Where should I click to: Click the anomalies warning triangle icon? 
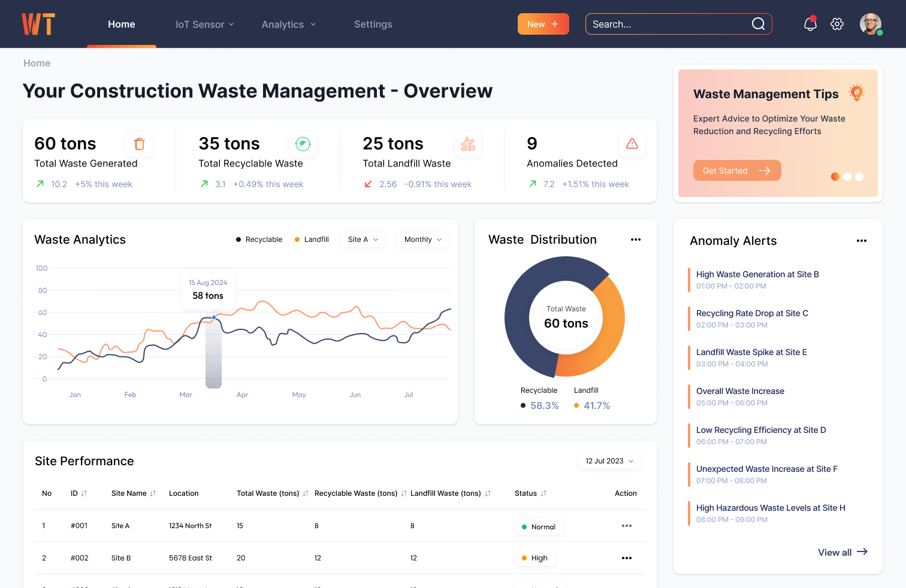pyautogui.click(x=632, y=144)
